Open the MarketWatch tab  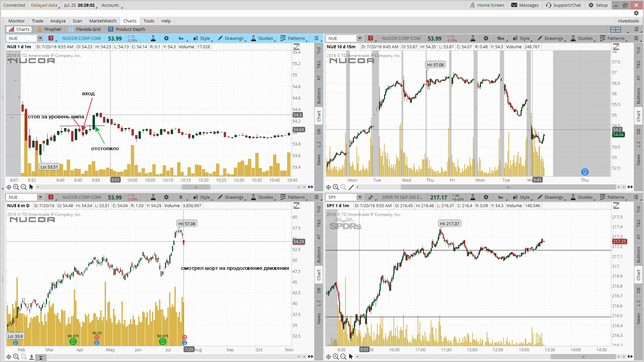(x=103, y=21)
